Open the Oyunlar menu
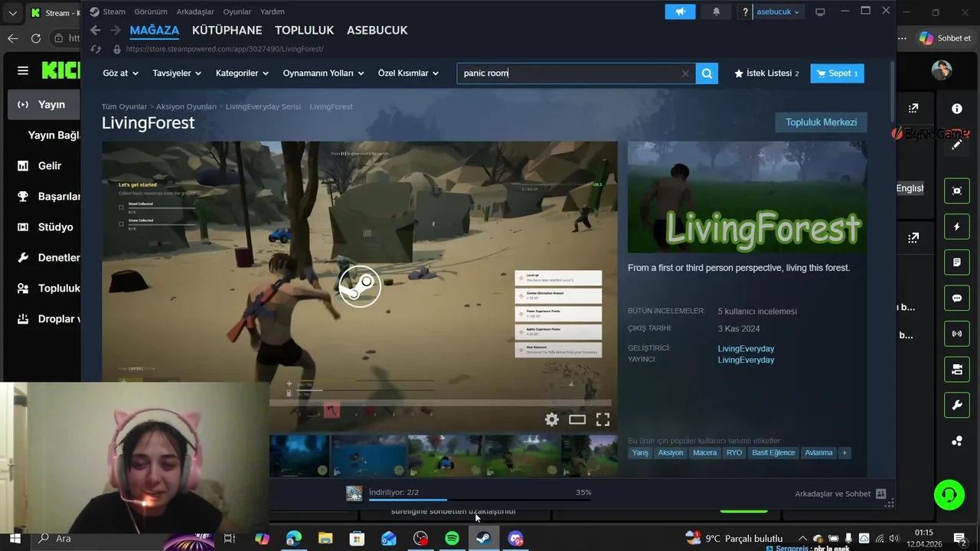This screenshot has width=980, height=551. pos(237,11)
